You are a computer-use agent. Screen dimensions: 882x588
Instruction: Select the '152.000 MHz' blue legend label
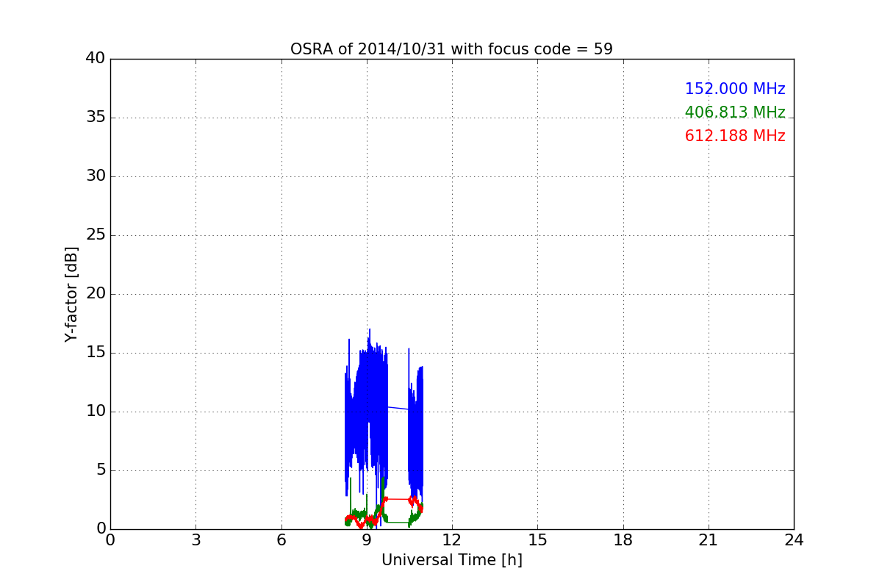(735, 89)
